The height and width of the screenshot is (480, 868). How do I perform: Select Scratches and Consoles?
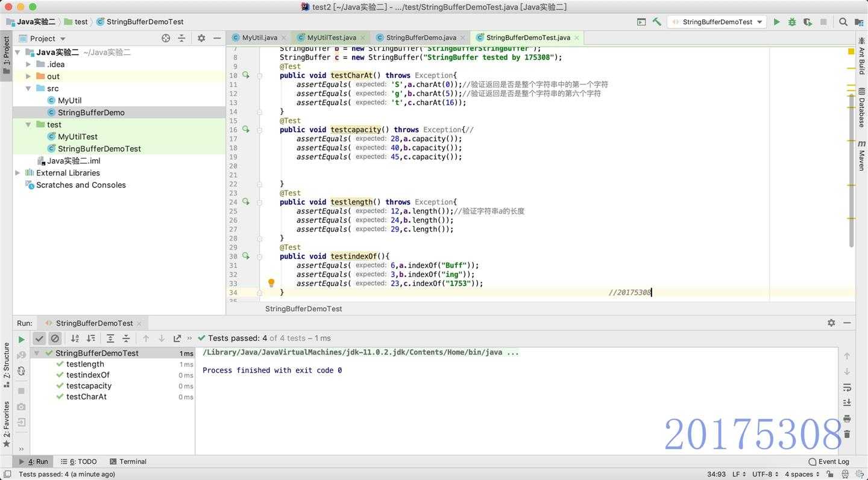(x=81, y=185)
